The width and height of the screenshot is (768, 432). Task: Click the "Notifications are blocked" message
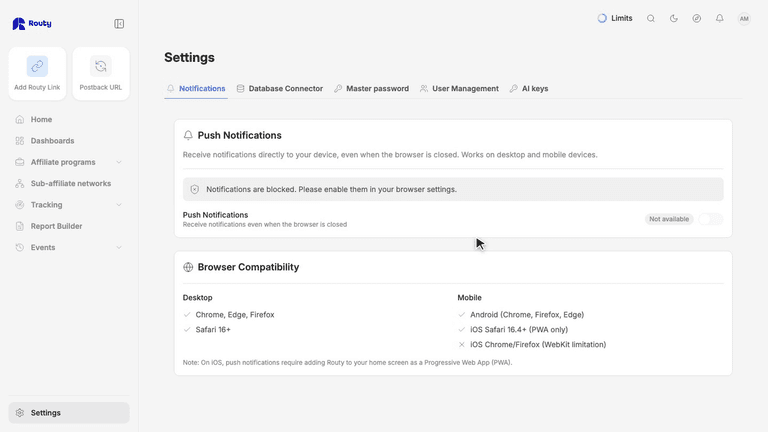(x=332, y=189)
